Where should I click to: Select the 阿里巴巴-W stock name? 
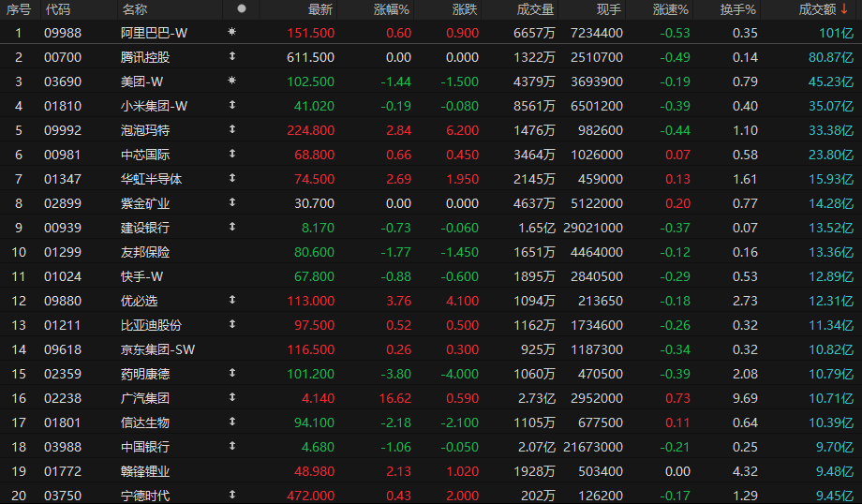point(154,33)
